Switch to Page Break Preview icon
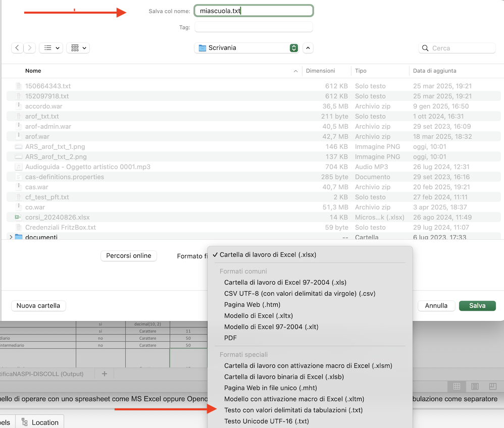The height and width of the screenshot is (428, 504). (492, 387)
